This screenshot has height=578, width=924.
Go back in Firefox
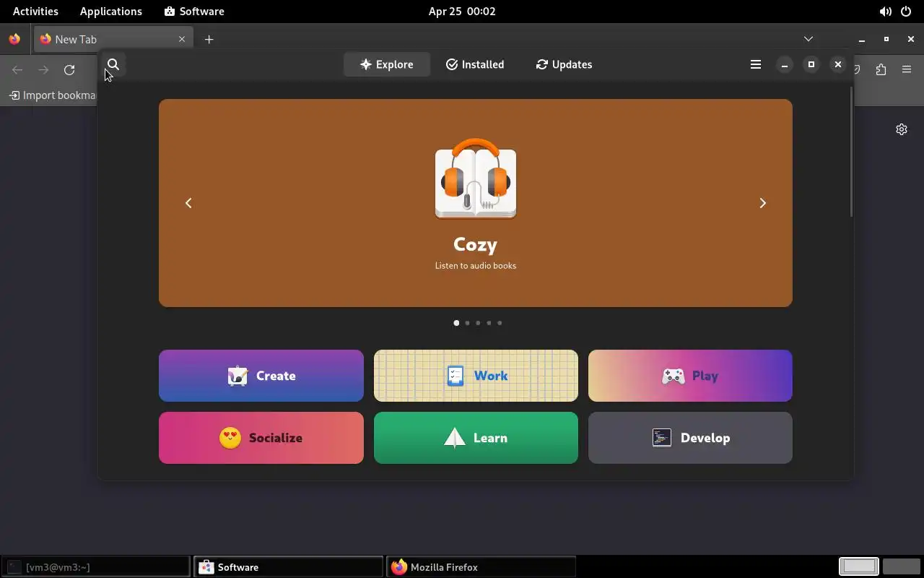point(17,70)
